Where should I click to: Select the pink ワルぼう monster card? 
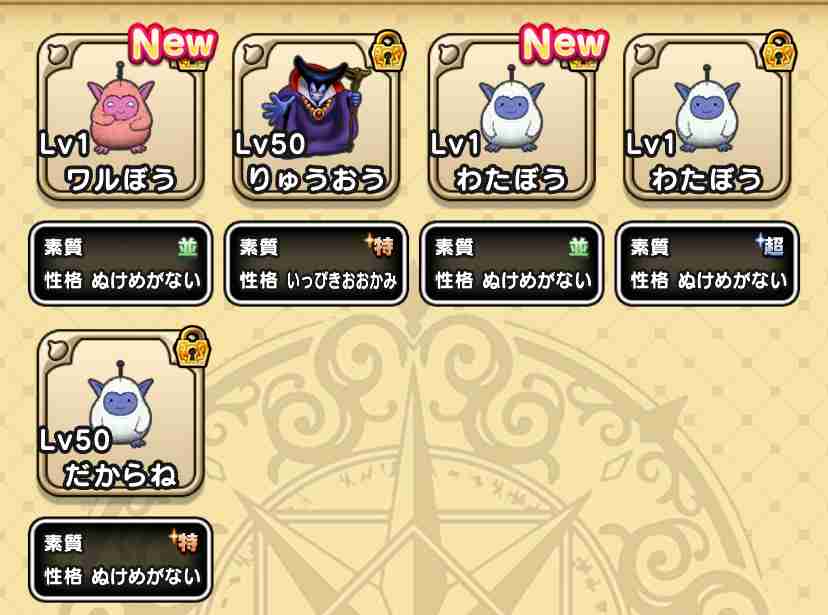click(x=120, y=117)
